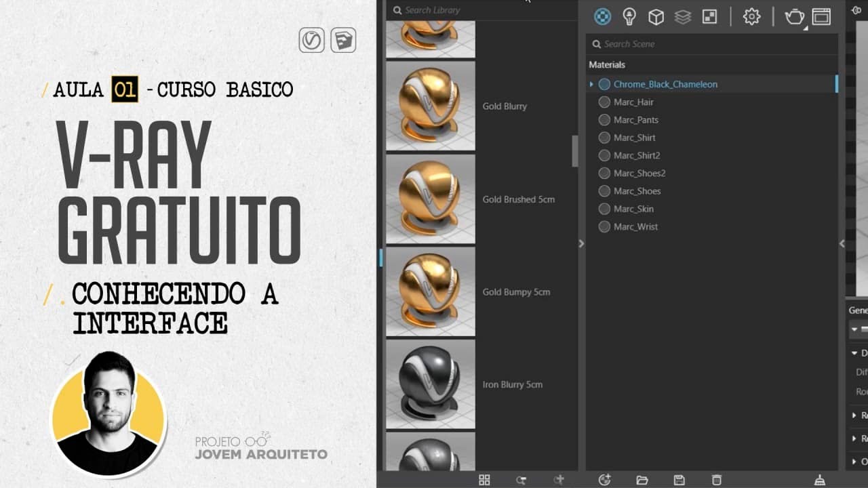Open the Textures checker icon
The width and height of the screenshot is (868, 488).
(709, 16)
